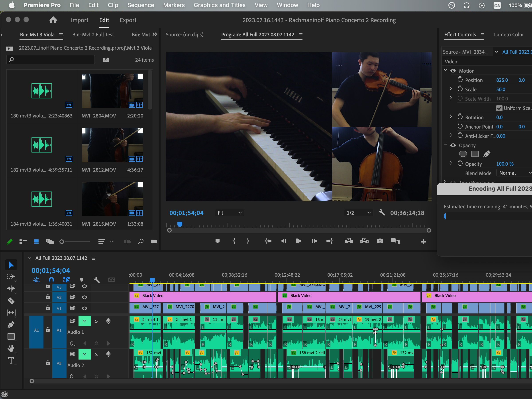Screen dimensions: 532x399
Task: Click the Program monitor playhead marker
Action: point(180,224)
